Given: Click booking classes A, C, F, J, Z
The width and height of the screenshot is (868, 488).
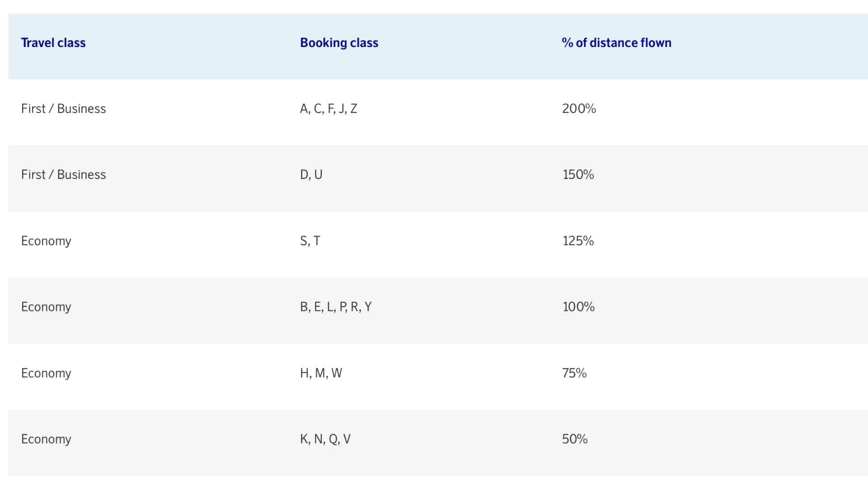Looking at the screenshot, I should pyautogui.click(x=329, y=108).
